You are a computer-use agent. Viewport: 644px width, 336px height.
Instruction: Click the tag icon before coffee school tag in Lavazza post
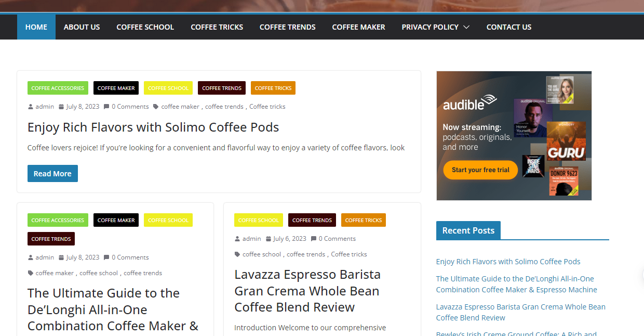click(237, 254)
